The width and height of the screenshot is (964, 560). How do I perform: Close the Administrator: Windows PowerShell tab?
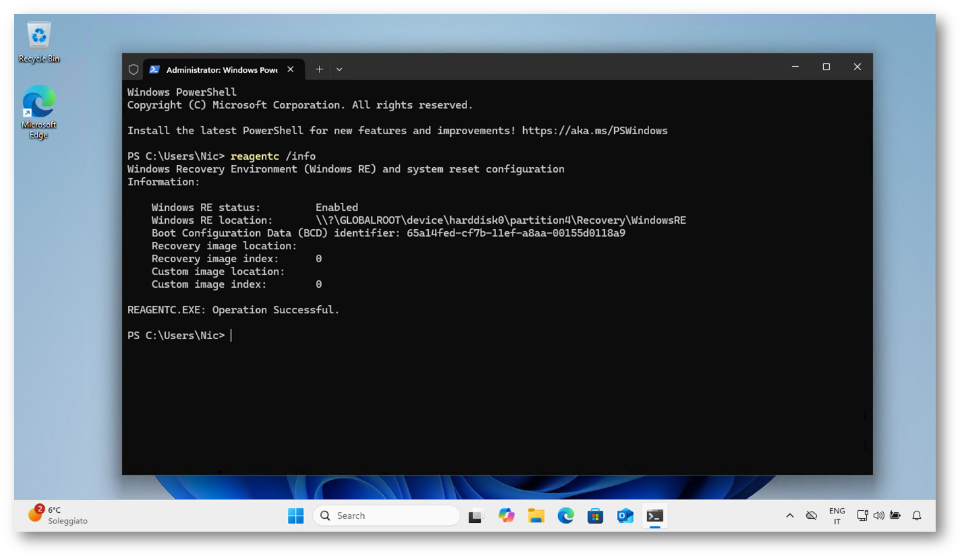291,69
